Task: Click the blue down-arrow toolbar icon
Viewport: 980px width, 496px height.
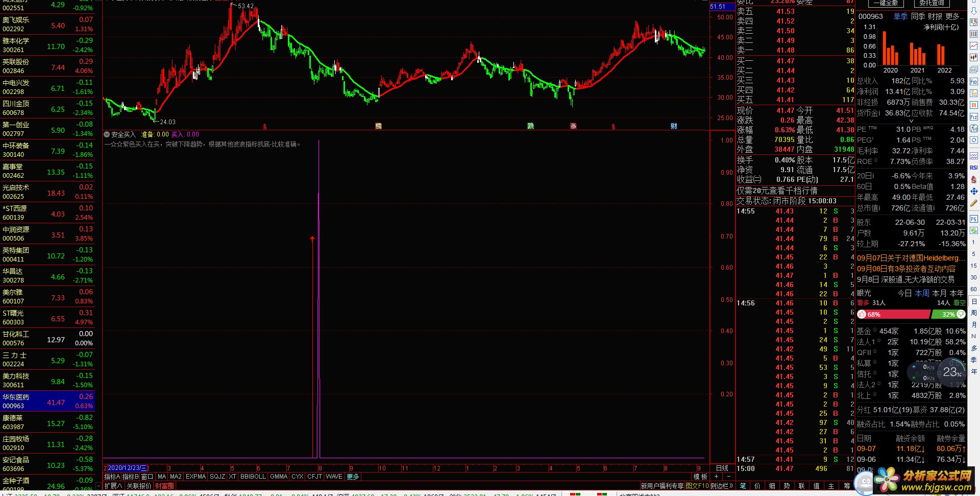Action: pos(974,10)
